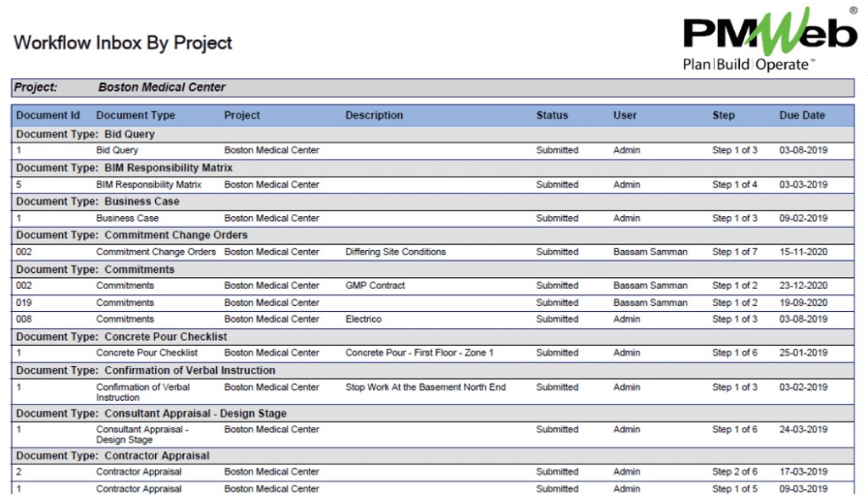Click the 'Document Type: BIM Responsibility Matrix' group row
Viewport: 868px width, 495px height.
432,168
